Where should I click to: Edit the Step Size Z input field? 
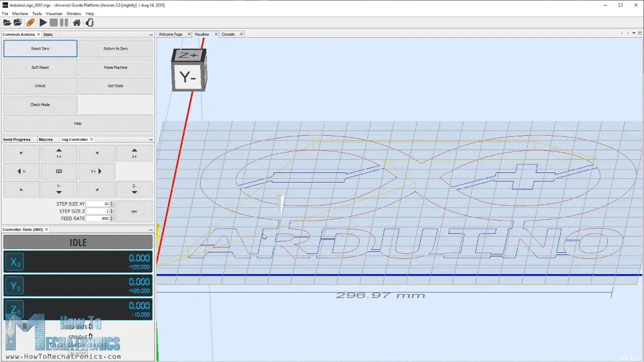point(101,211)
